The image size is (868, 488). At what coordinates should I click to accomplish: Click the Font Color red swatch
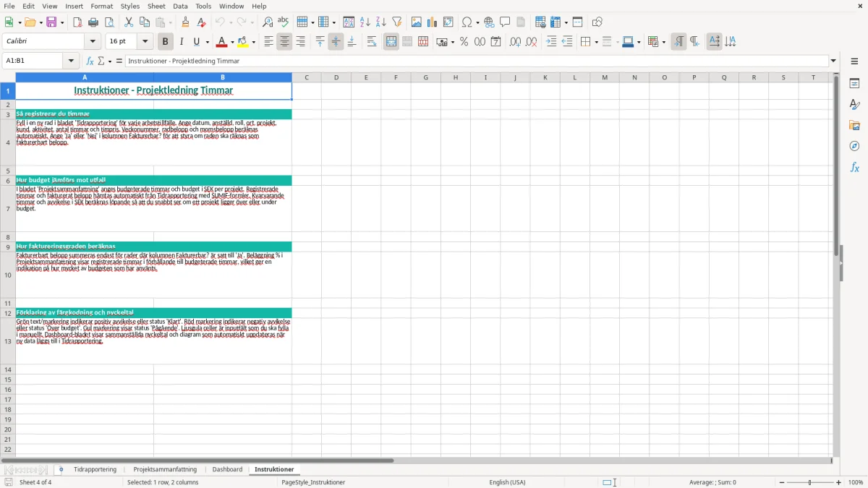click(x=221, y=42)
